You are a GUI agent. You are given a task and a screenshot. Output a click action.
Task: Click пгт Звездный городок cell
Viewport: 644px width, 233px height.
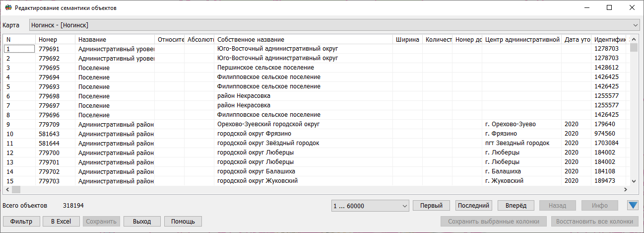pyautogui.click(x=521, y=144)
